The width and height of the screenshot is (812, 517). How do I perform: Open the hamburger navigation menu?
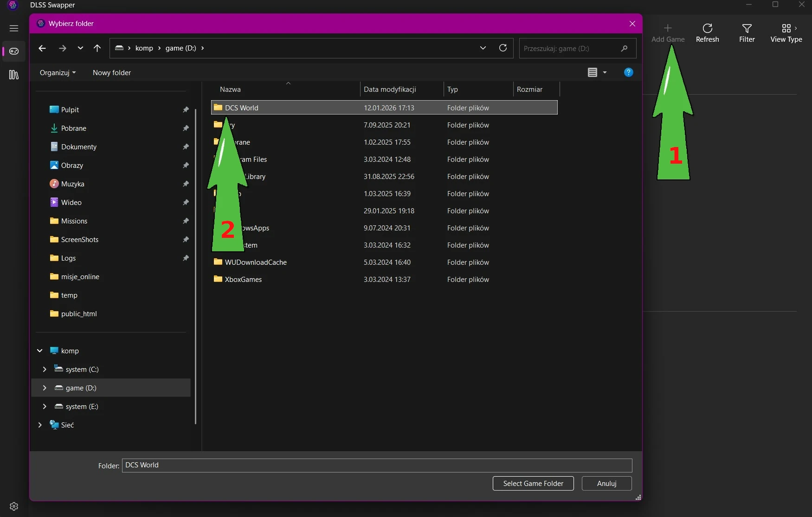coord(14,28)
